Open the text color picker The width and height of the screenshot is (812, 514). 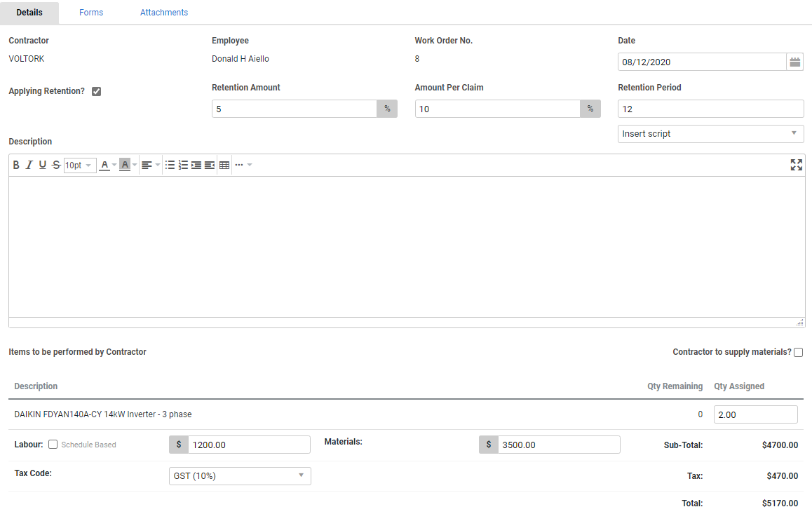[x=105, y=165]
